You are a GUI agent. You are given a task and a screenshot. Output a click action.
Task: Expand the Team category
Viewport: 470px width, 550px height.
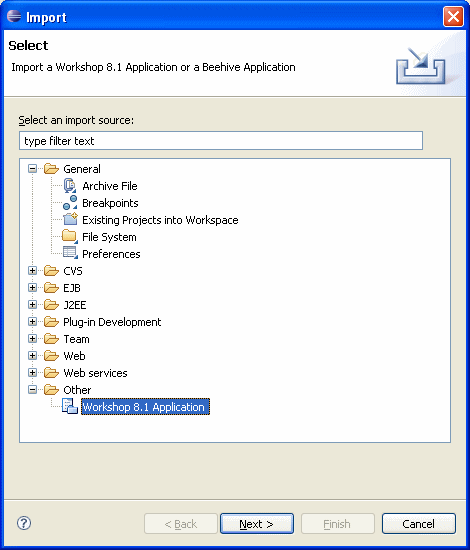click(x=32, y=339)
